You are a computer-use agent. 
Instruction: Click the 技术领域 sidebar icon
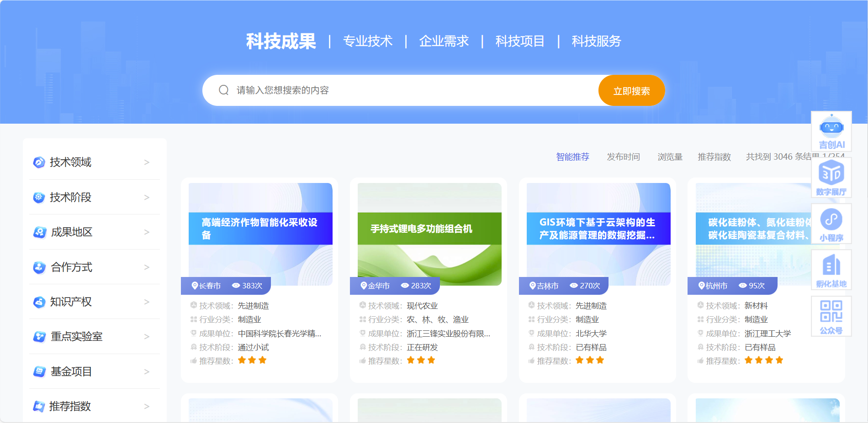click(39, 162)
